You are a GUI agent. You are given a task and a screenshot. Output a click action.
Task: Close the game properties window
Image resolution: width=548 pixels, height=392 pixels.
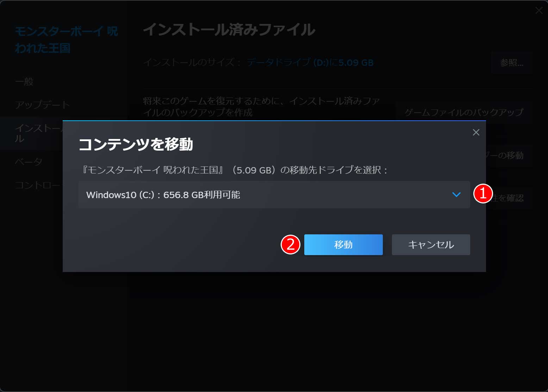539,11
